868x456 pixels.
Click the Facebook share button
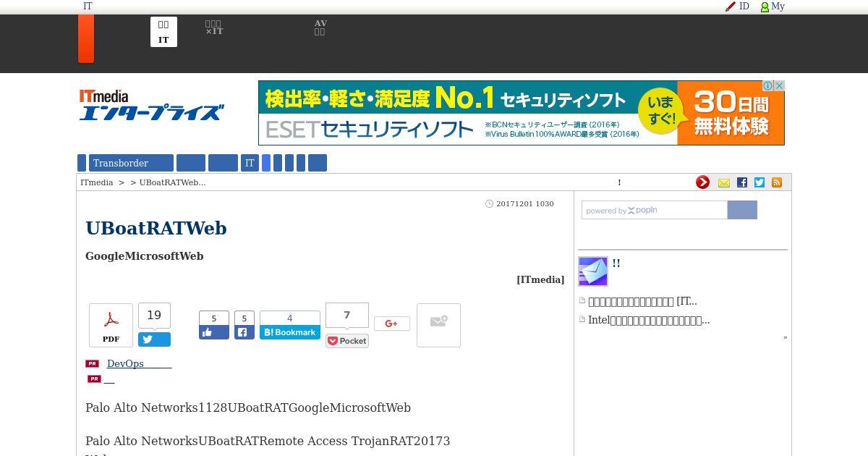point(244,332)
